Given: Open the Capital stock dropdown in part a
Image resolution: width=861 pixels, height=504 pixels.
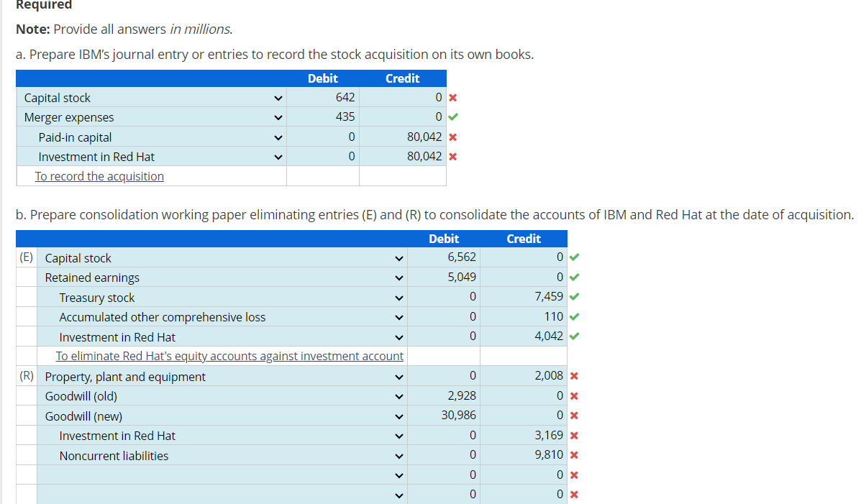Looking at the screenshot, I should (x=152, y=98).
